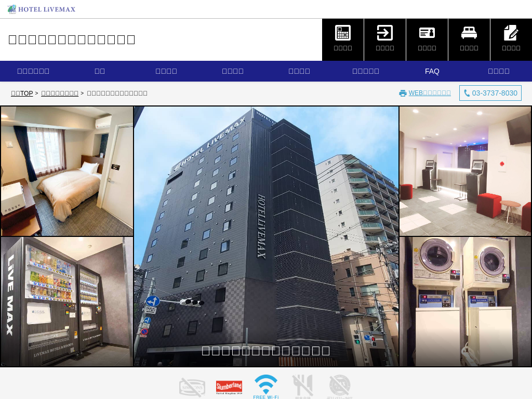Open the FAQ menu item
532x399 pixels.
click(x=432, y=71)
